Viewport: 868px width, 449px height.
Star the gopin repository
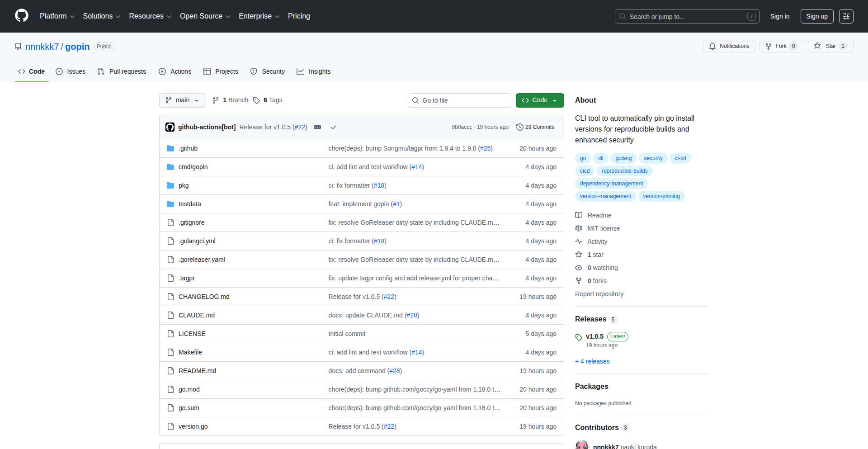826,46
